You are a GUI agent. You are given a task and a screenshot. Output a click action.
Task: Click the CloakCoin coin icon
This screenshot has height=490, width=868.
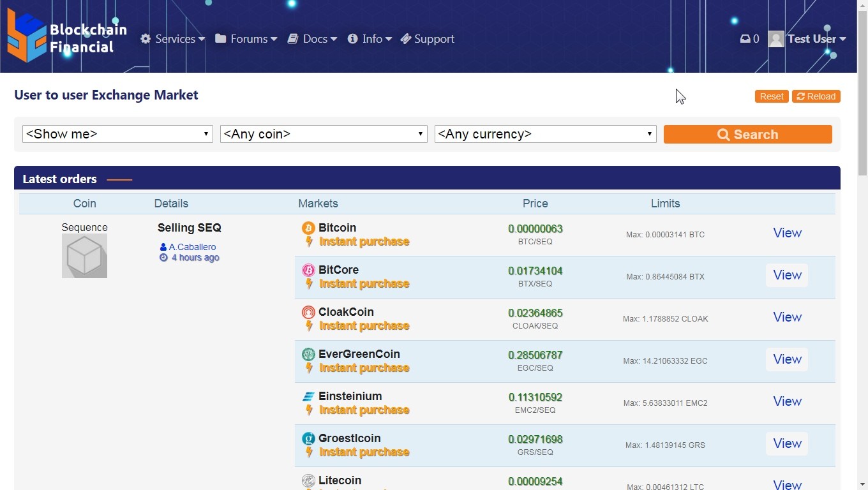[x=308, y=313]
